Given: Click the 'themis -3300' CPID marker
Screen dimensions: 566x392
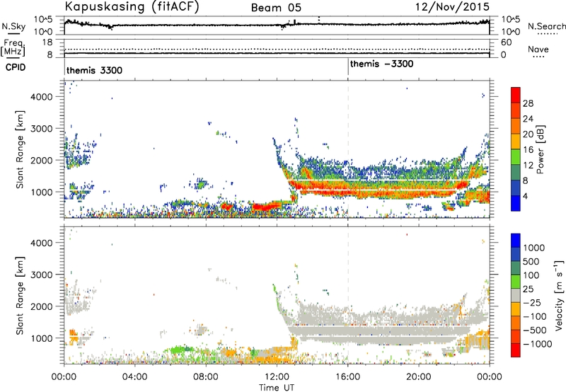Looking at the screenshot, I should (381, 64).
